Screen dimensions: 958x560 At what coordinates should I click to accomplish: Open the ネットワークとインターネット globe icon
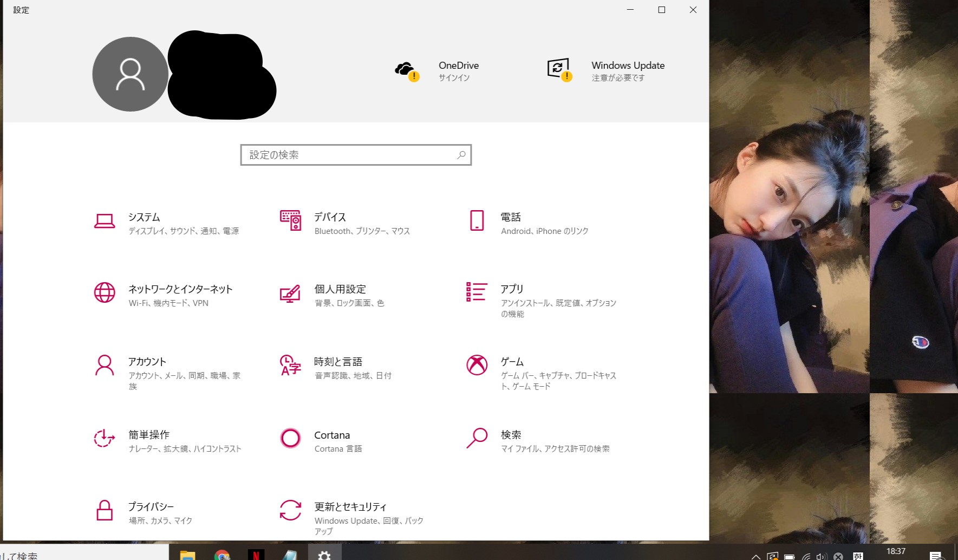coord(105,292)
